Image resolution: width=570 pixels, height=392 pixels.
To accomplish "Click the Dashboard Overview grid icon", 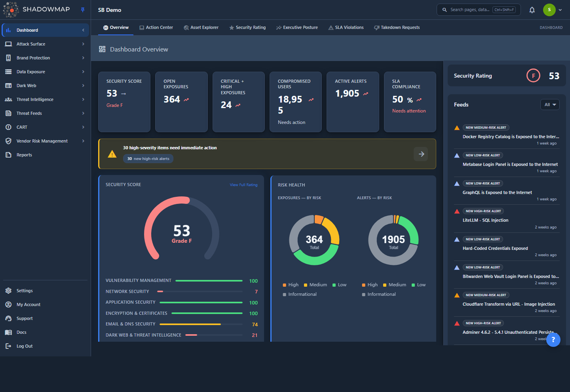I will pyautogui.click(x=102, y=49).
